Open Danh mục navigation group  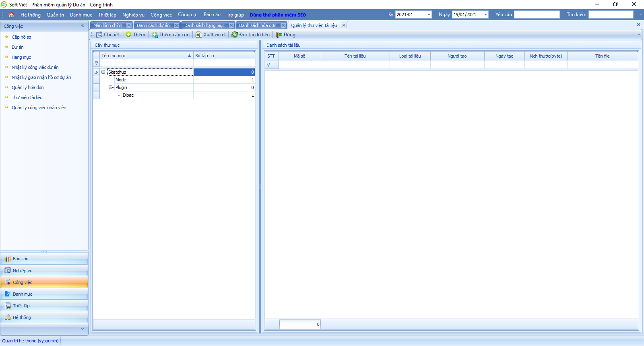tap(44, 294)
